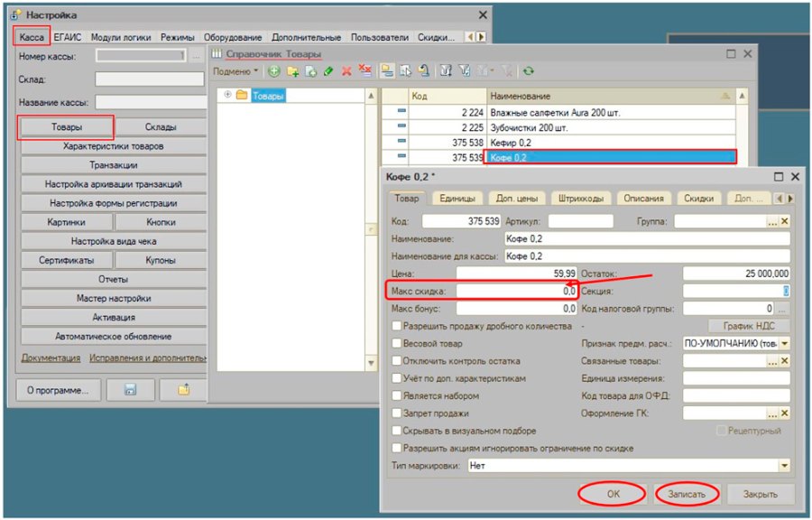Open the Документация link
The width and height of the screenshot is (812, 520).
pyautogui.click(x=51, y=357)
